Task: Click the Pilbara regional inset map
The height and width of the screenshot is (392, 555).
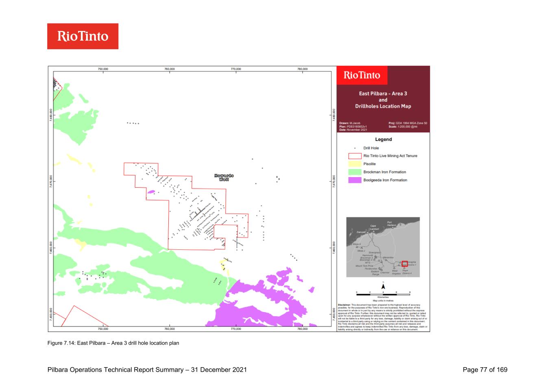Action: click(x=383, y=247)
